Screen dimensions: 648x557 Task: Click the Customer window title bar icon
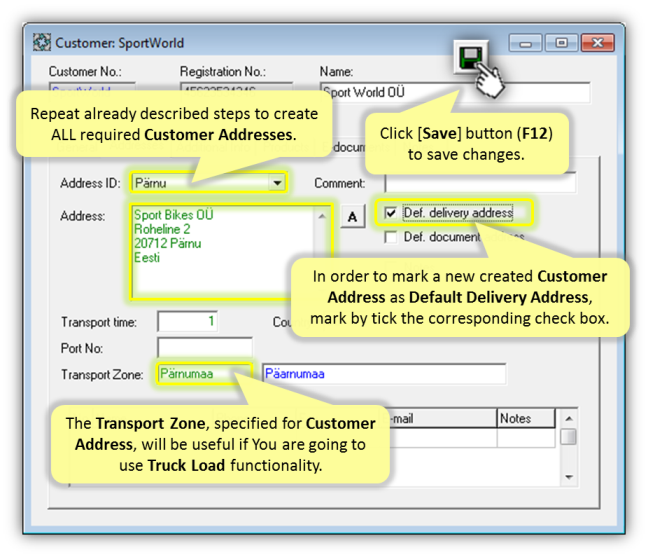point(42,43)
